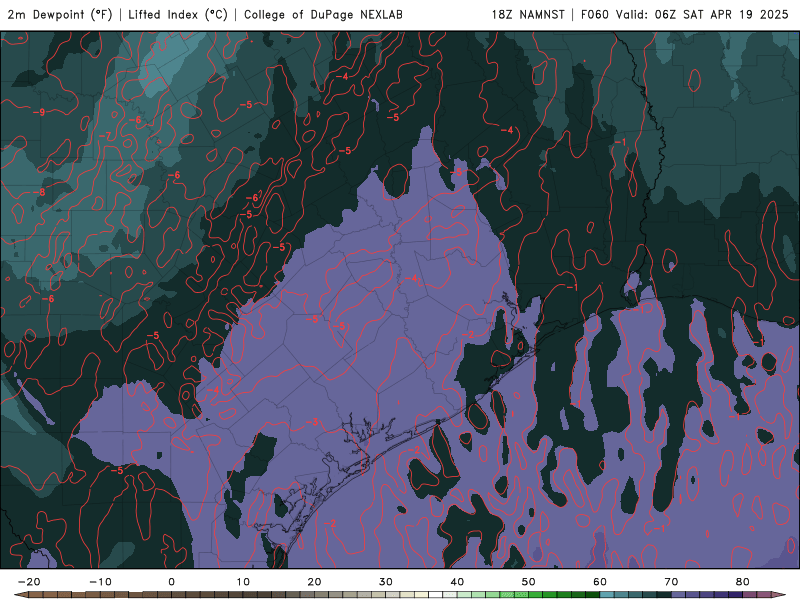This screenshot has width=800, height=600.
Task: Click the 40 label on the color scale
Action: click(457, 582)
